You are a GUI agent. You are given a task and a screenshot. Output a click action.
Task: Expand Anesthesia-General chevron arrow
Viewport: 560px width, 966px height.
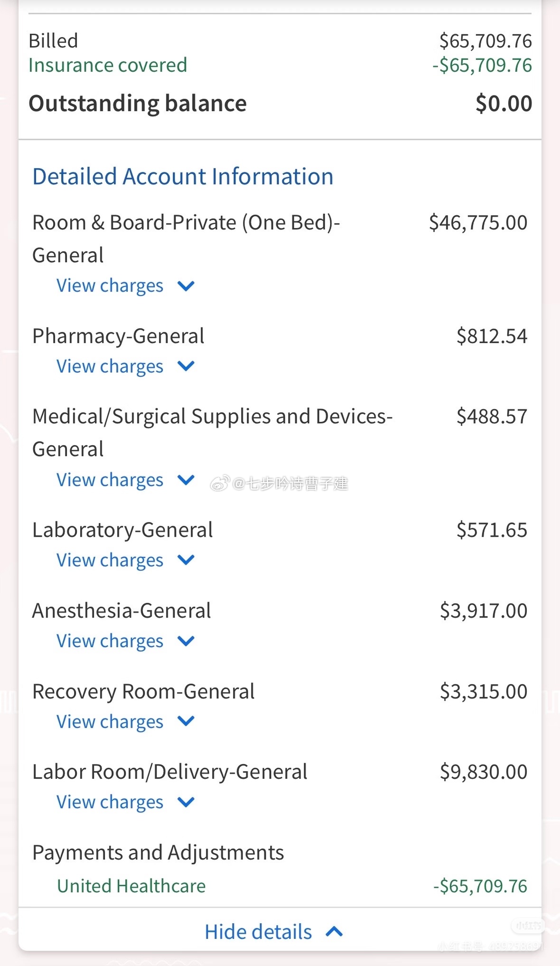186,641
